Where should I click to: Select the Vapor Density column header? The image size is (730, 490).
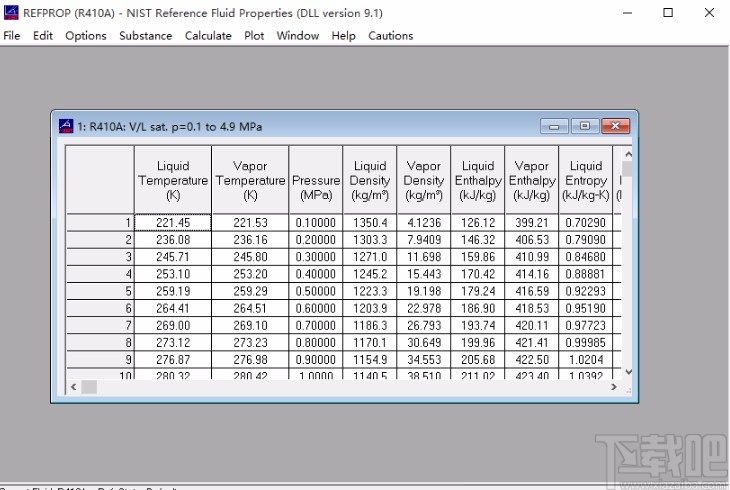pos(424,180)
